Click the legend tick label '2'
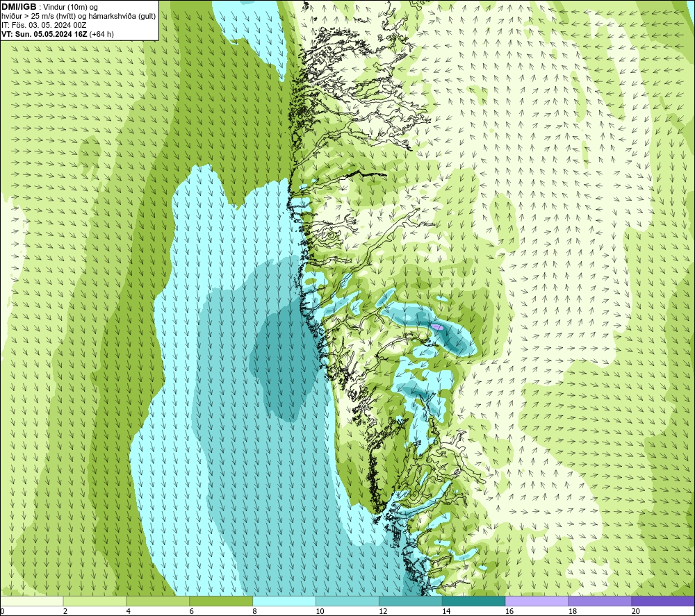The height and width of the screenshot is (616, 695). [65, 611]
